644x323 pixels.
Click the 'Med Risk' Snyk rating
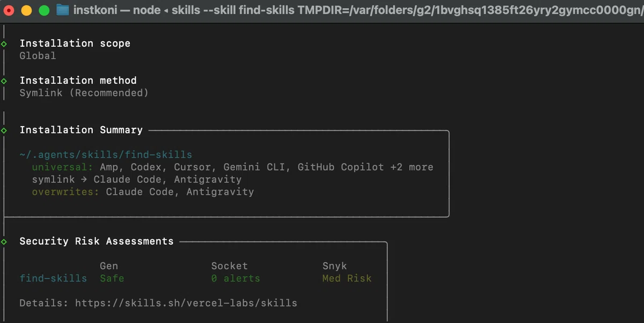pos(347,278)
